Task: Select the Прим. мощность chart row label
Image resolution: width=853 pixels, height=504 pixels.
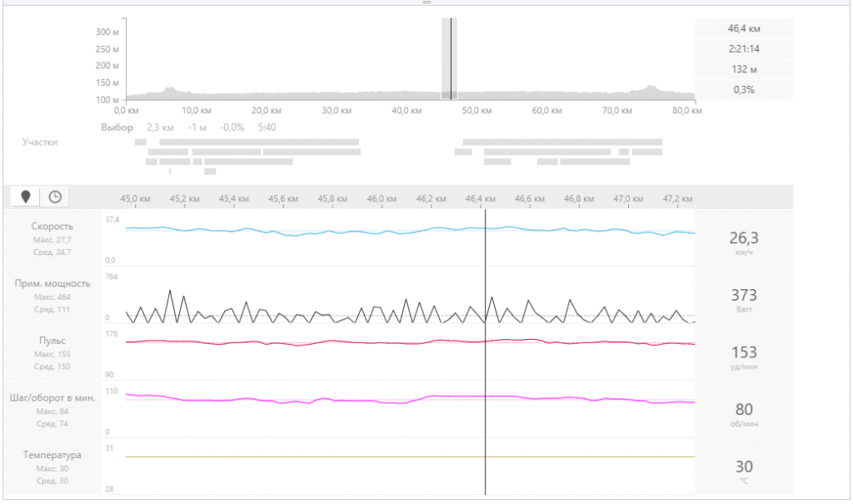Action: coord(52,283)
